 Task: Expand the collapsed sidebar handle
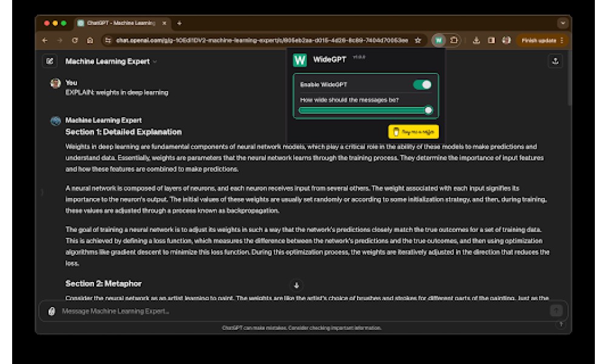(42, 192)
